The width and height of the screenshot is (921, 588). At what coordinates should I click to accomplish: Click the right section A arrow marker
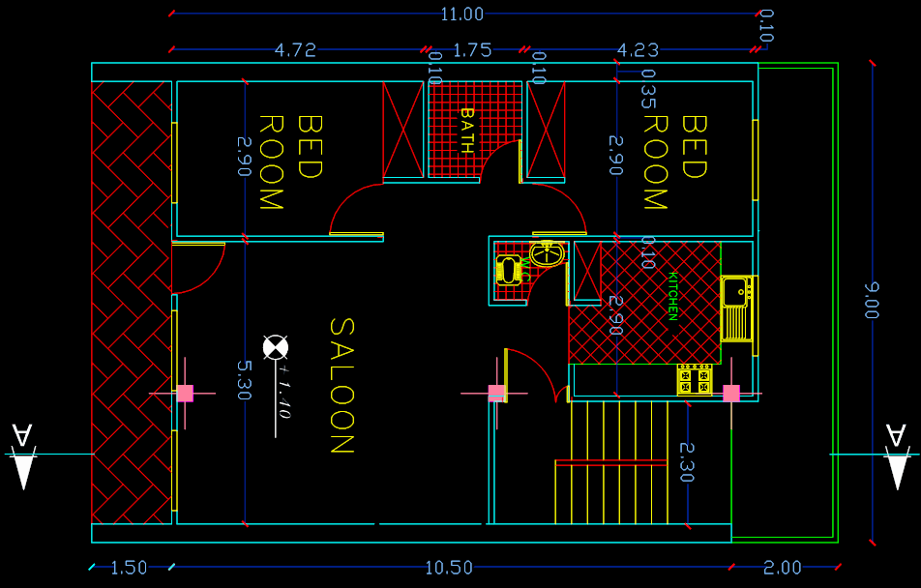point(897,456)
